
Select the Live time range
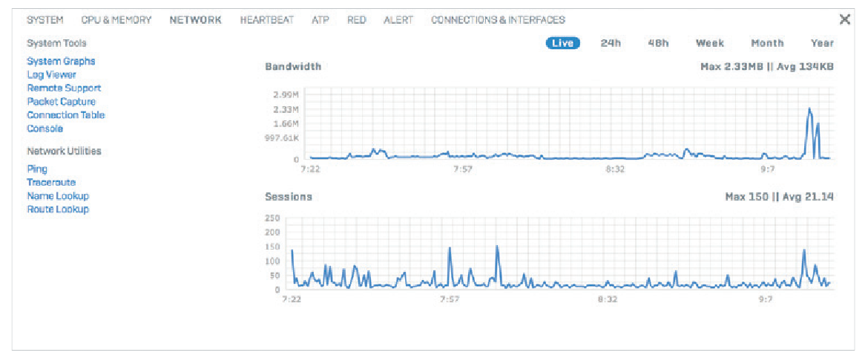click(x=562, y=43)
